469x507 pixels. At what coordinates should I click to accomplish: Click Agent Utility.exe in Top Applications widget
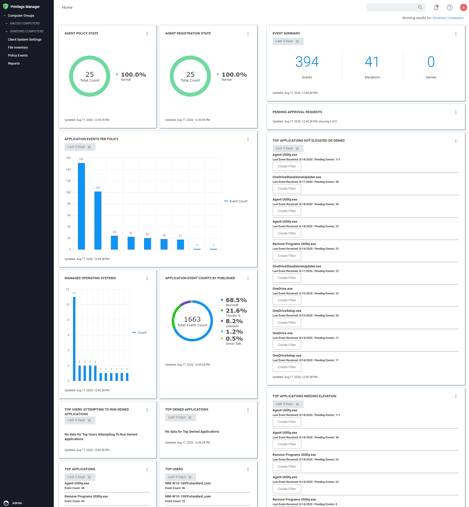tap(77, 483)
